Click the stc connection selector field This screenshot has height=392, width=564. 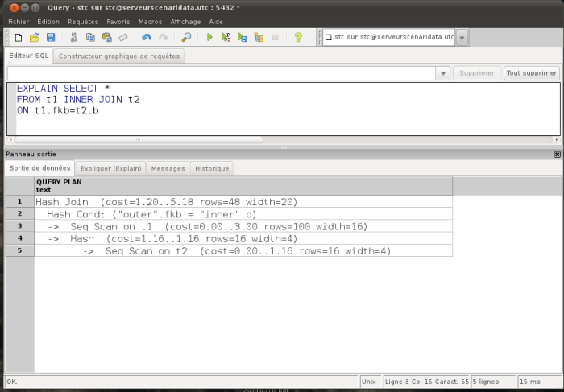coord(389,37)
